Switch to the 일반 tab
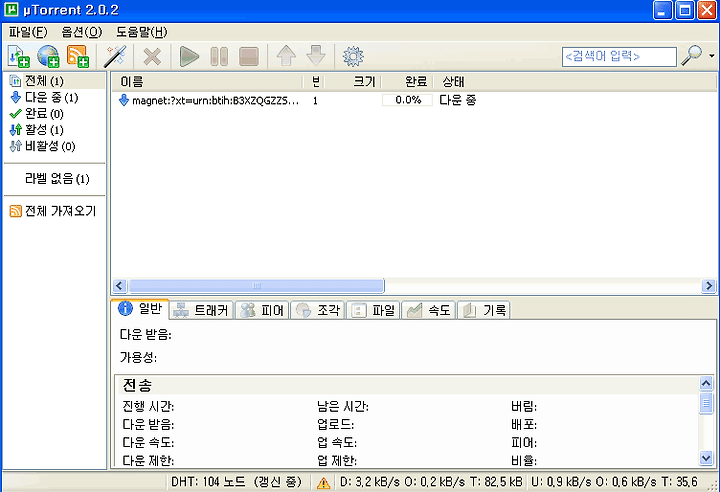 coord(140,309)
